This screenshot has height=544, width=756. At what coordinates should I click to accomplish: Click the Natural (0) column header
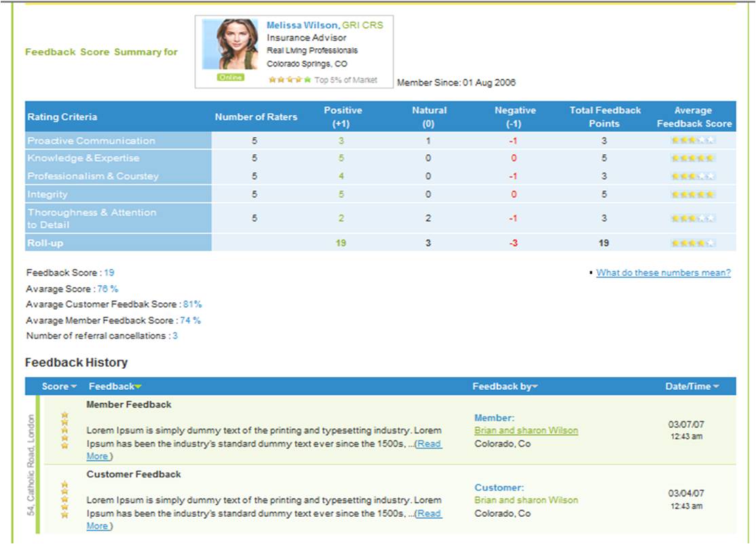pos(429,117)
